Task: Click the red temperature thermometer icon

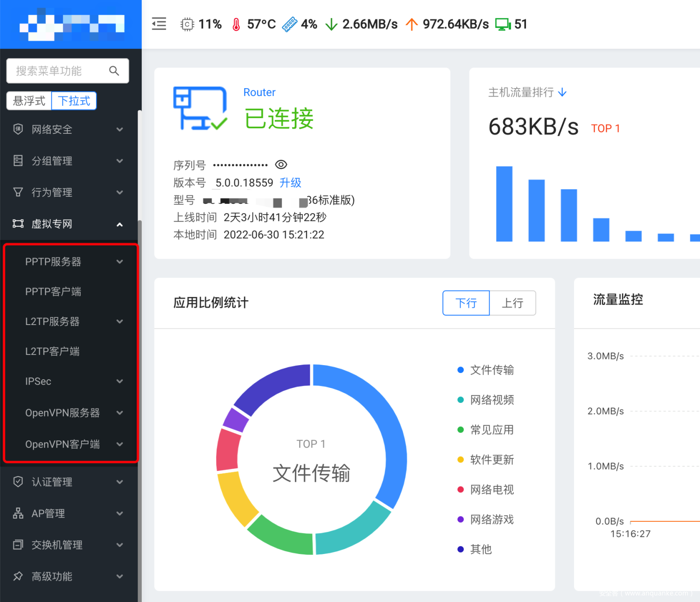Action: [x=236, y=24]
